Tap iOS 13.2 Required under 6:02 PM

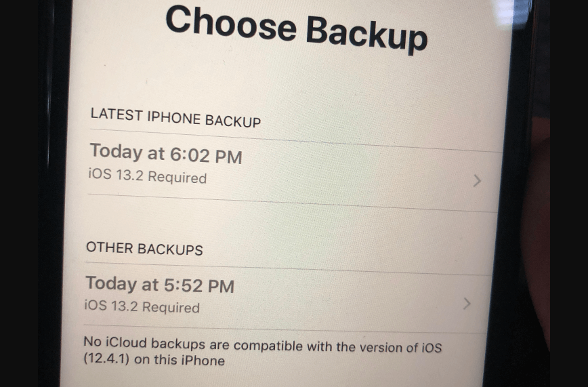click(x=148, y=176)
